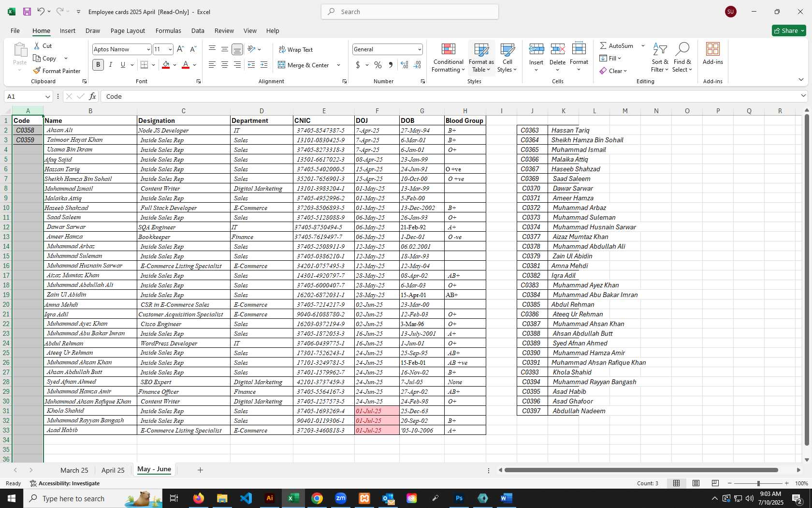Select the March 25 sheet tab

[x=74, y=470]
